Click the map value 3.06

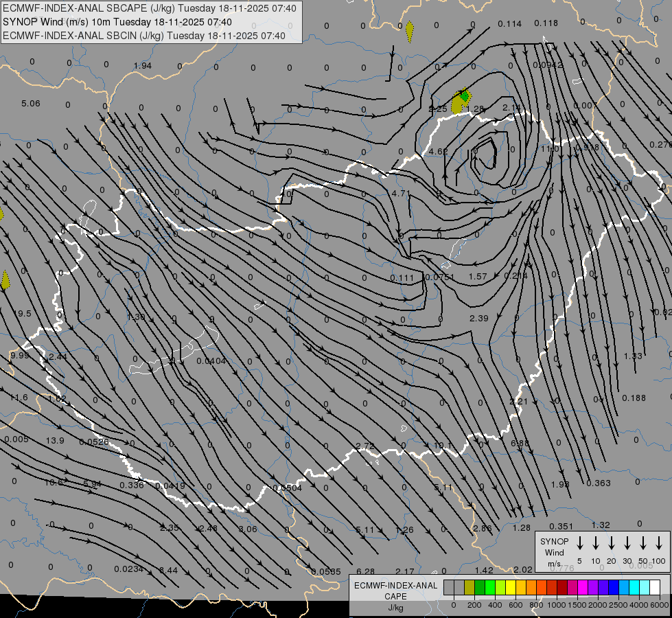tap(247, 529)
